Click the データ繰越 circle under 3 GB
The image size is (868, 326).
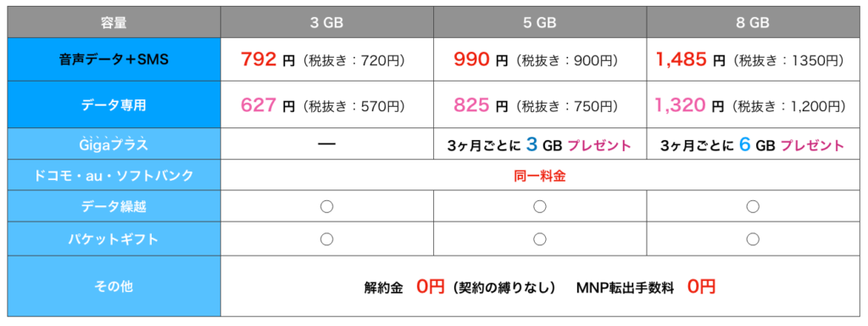[x=326, y=206]
